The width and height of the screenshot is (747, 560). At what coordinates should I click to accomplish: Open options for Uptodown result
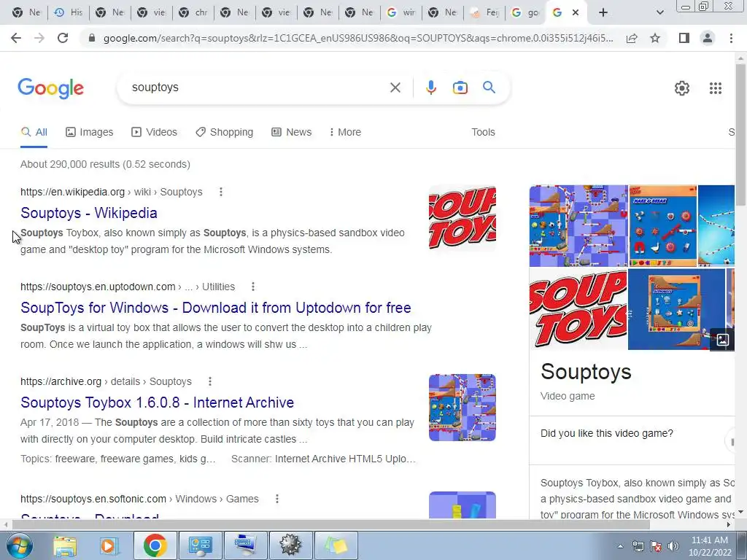(x=253, y=287)
